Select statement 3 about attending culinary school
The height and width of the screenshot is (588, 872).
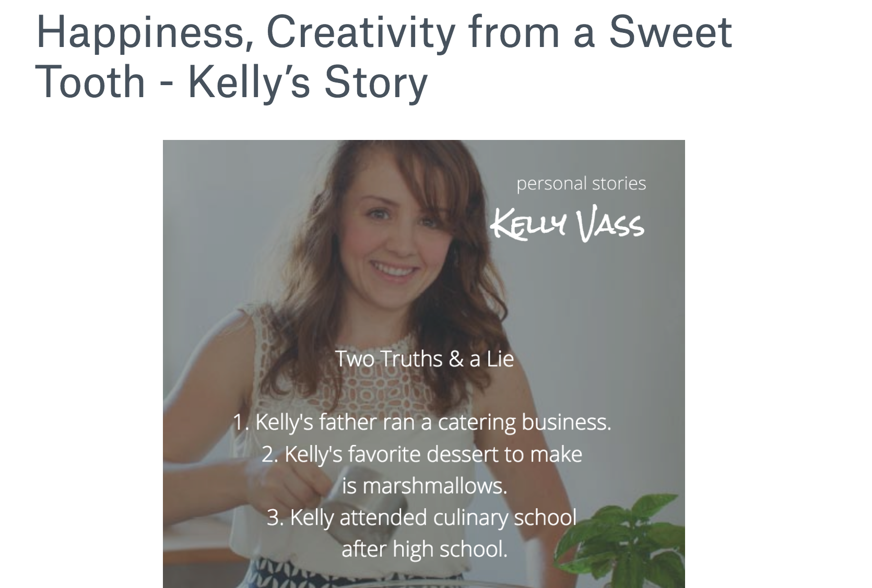click(x=422, y=533)
